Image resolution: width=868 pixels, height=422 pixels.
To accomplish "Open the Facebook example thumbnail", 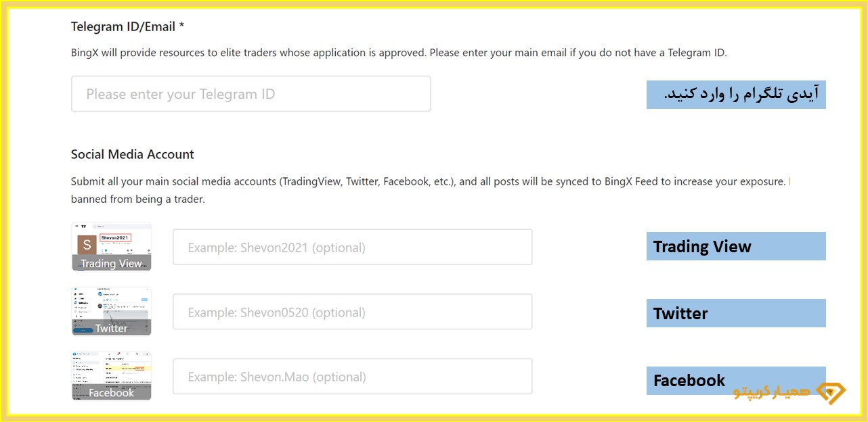I will click(x=112, y=376).
